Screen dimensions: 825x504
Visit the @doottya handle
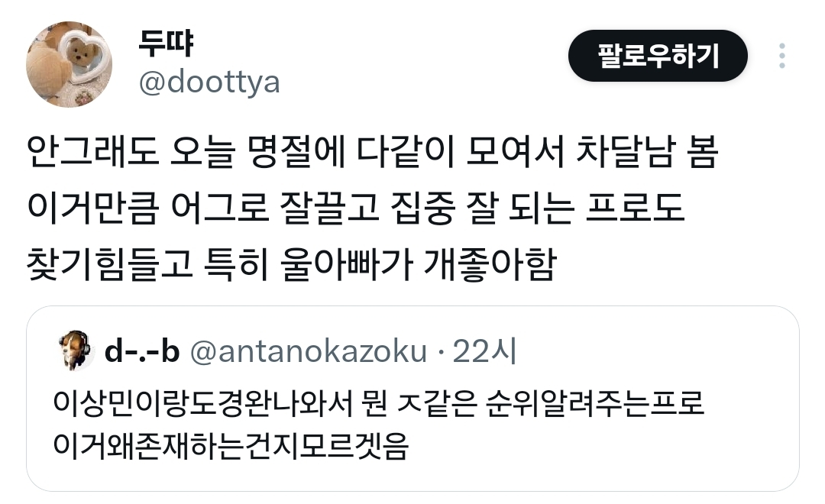tap(209, 83)
